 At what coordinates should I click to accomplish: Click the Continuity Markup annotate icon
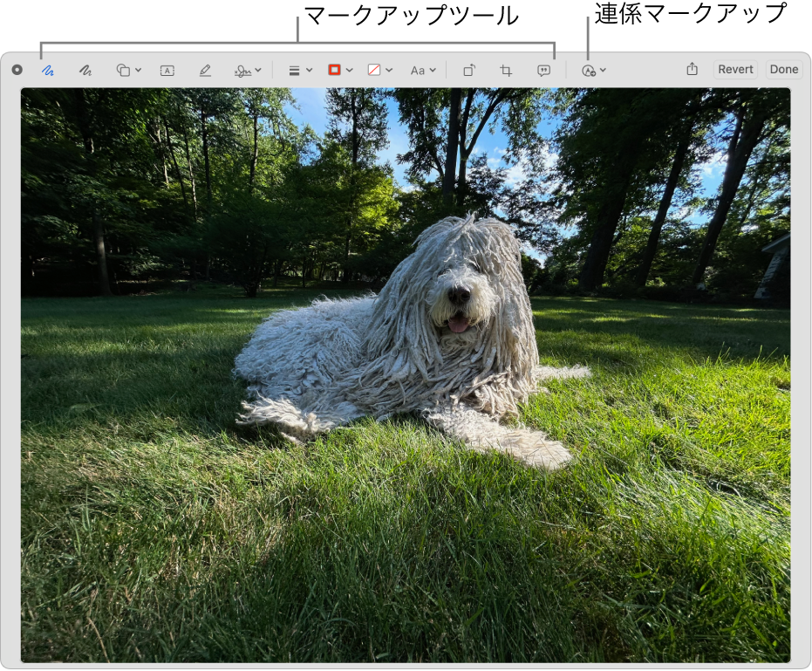click(589, 71)
